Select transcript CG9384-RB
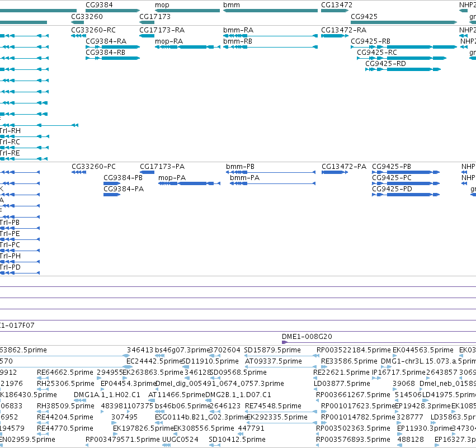The image size is (476, 448). pos(112,58)
